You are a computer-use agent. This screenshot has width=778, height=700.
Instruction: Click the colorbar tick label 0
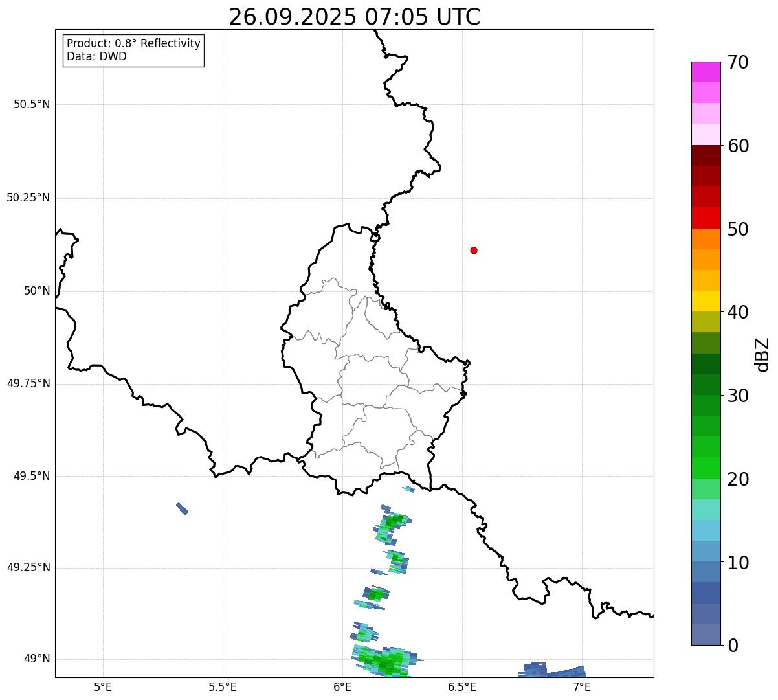tap(733, 646)
